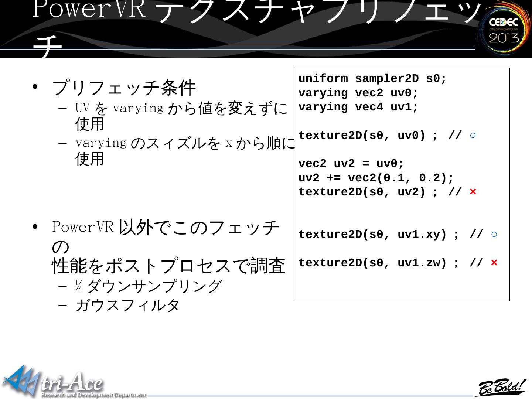
Task: Select the bullet 'プリフェッチ条件'
Action: (x=124, y=88)
